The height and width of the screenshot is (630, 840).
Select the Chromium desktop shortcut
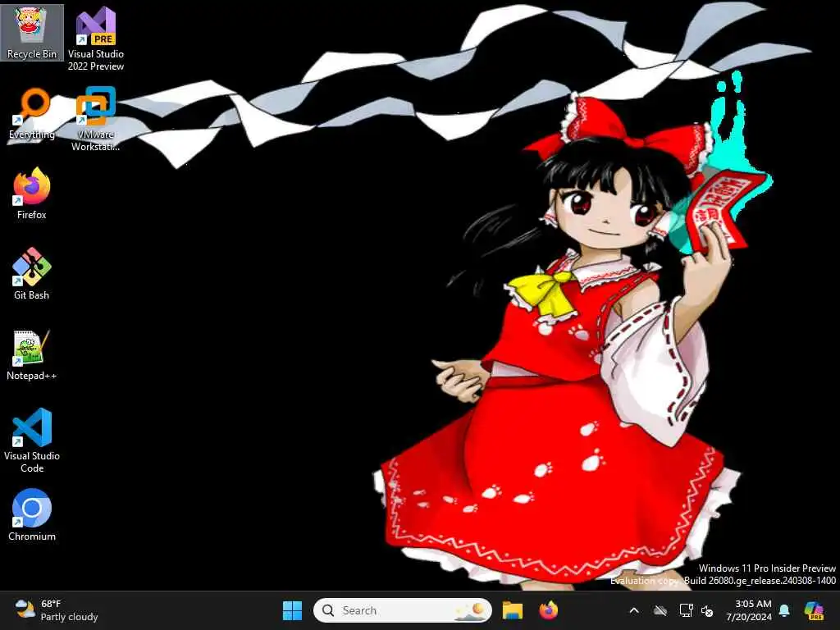click(x=32, y=515)
